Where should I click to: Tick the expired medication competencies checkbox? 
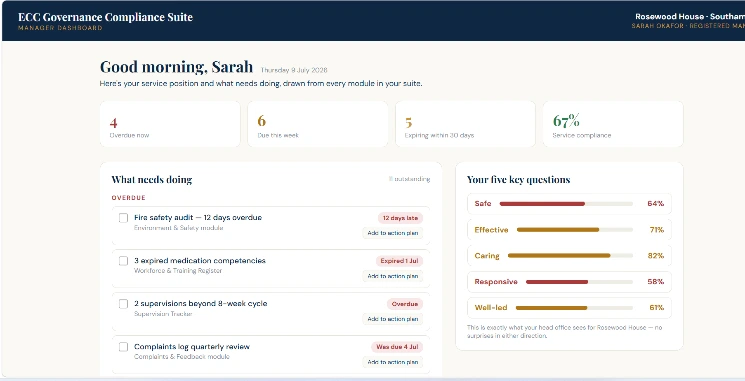pyautogui.click(x=124, y=261)
